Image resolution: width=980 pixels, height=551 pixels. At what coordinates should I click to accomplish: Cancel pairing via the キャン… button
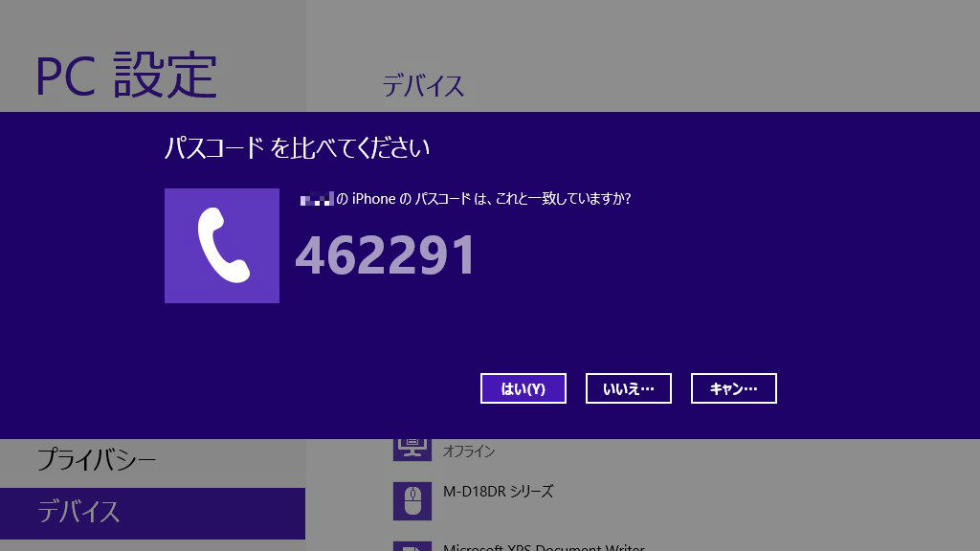pos(734,388)
